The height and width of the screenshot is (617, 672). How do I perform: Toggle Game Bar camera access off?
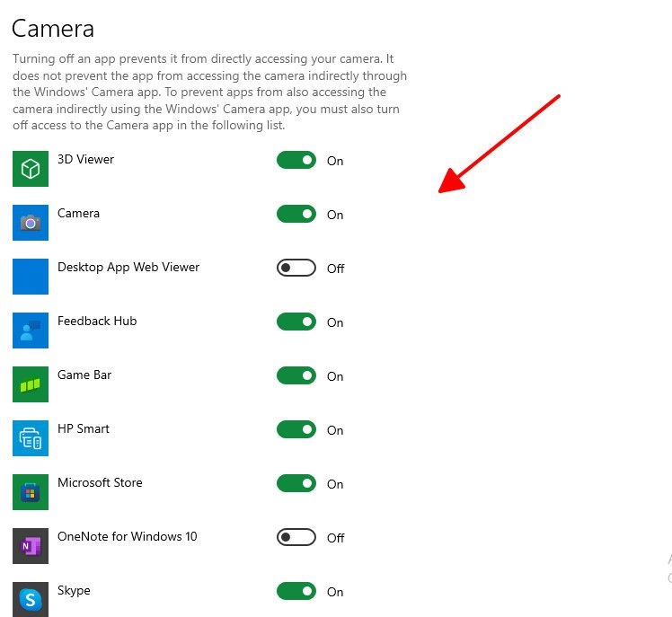coord(296,375)
